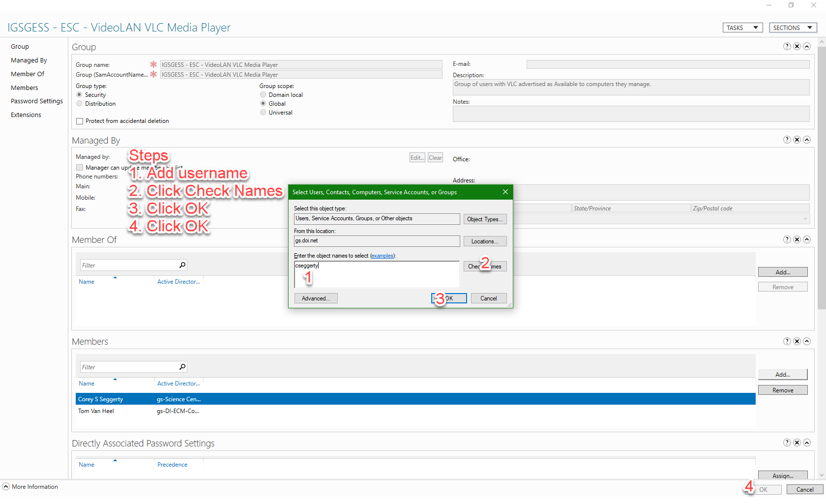The image size is (826, 504).
Task: Collapse the Members section
Action: 807,341
